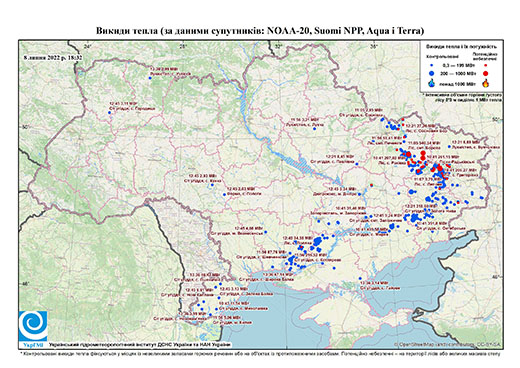Image resolution: width=520 pixels, height=368 pixels.
Task: Click the orange flame icon in legend
Action: pyautogui.click(x=486, y=83)
